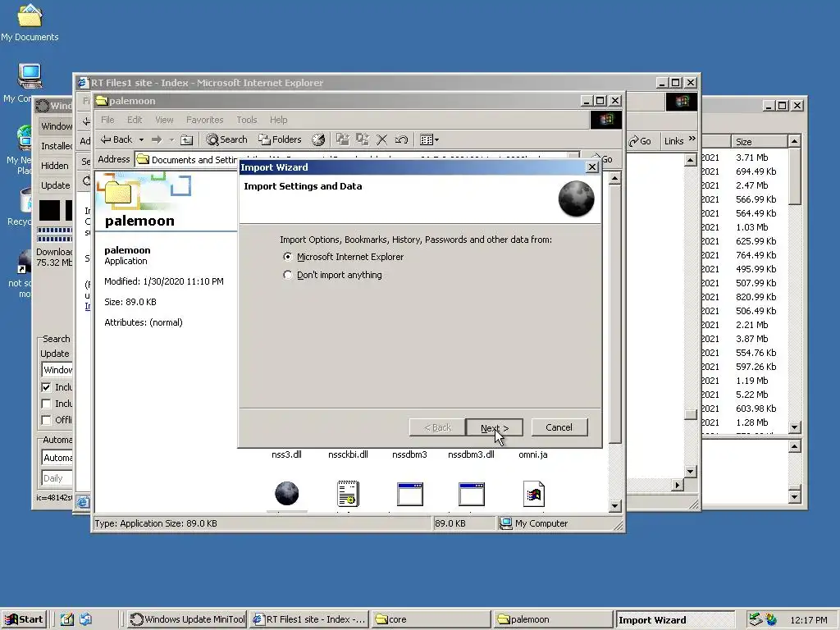840x630 pixels.
Task: Switch to Windows Update MiniTool taskbar button
Action: 188,619
